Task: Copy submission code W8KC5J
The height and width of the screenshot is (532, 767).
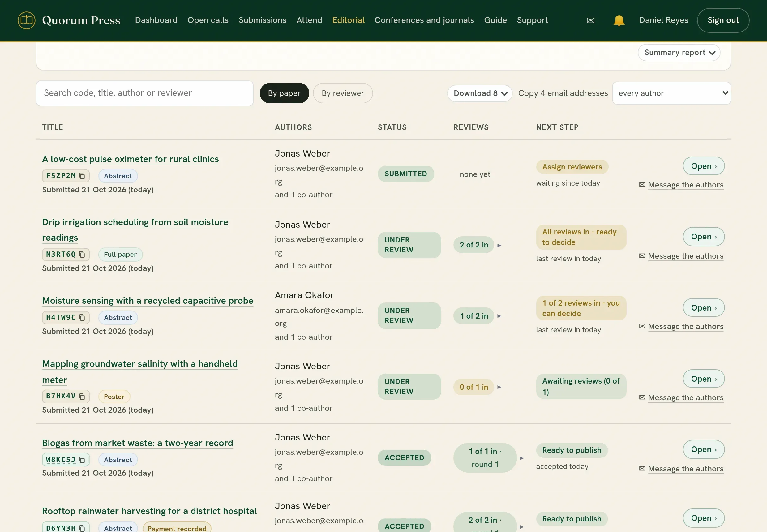Action: click(82, 460)
